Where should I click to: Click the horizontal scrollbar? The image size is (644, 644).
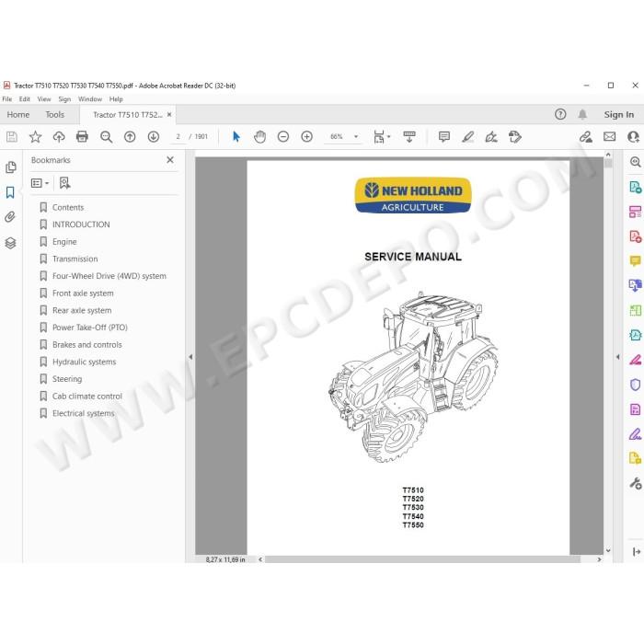click(x=422, y=559)
